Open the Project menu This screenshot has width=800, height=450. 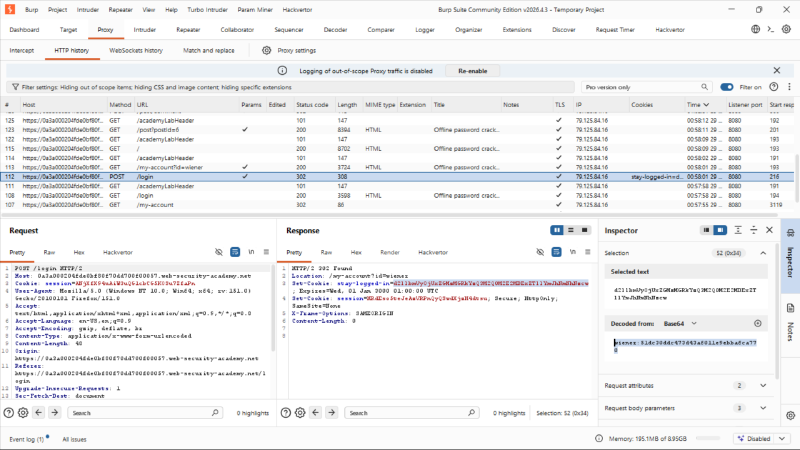pos(57,10)
